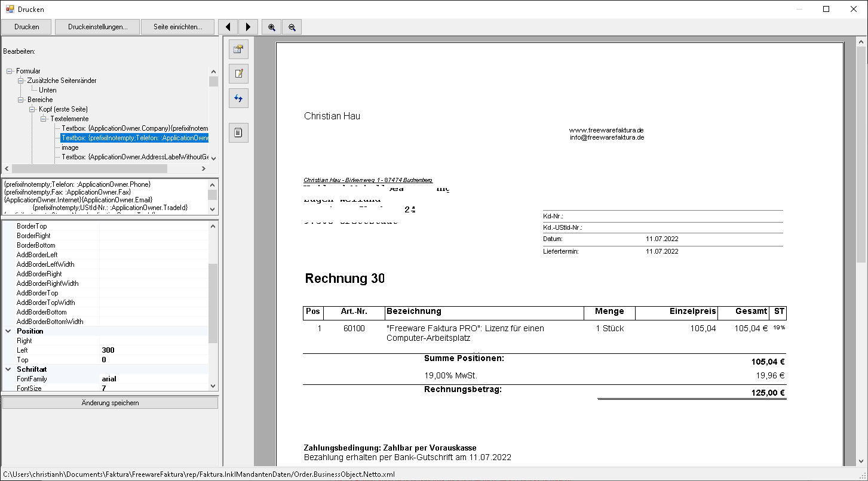
Task: Click the tree view vertical scrollbar thumb
Action: click(x=213, y=81)
